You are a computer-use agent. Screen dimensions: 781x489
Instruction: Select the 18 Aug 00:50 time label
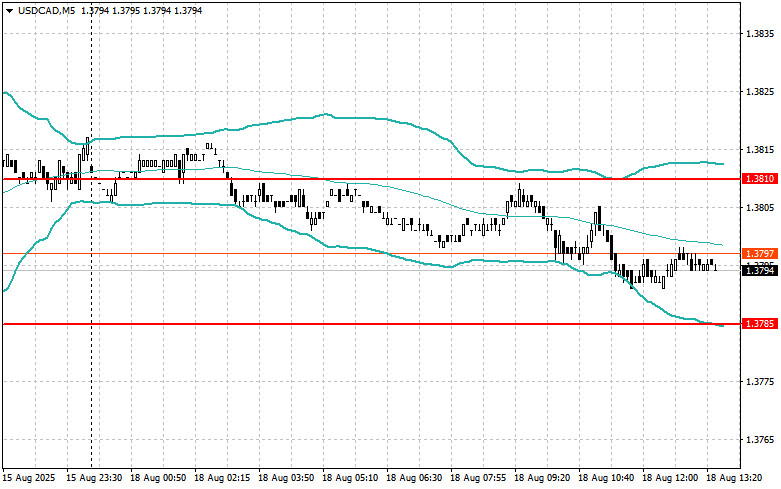point(158,478)
